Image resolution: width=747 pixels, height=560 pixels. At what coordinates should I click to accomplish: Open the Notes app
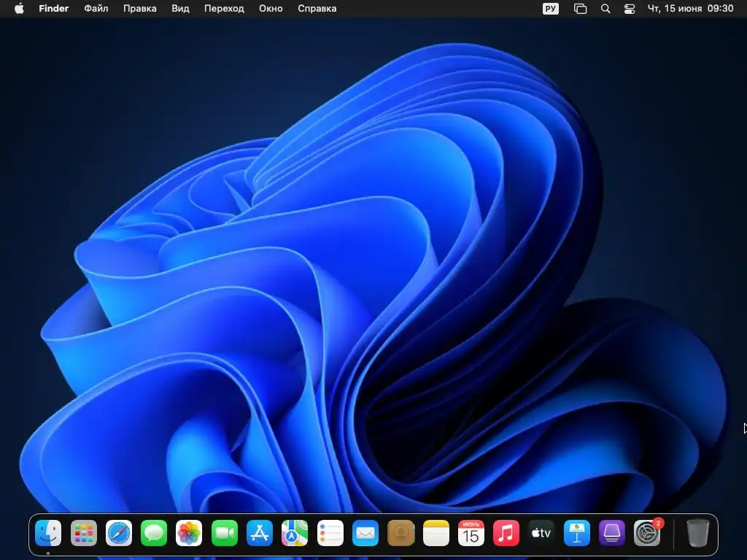[x=436, y=533]
